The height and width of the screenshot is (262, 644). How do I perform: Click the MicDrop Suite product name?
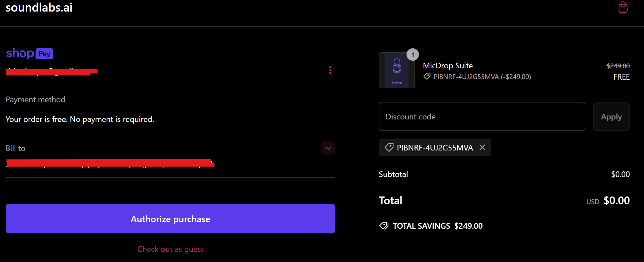click(x=448, y=66)
